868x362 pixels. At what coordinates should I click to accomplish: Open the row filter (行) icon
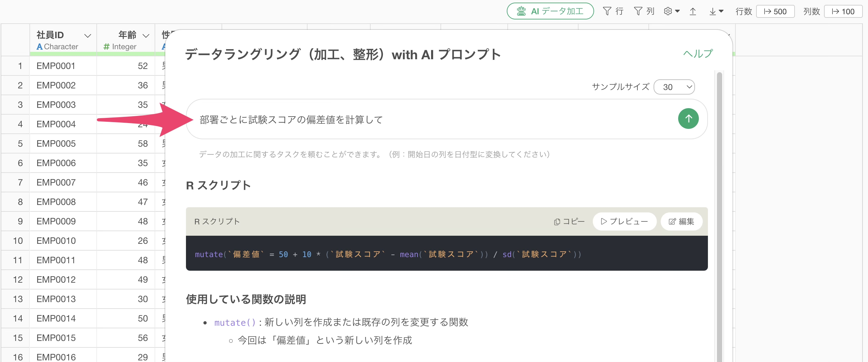[x=612, y=11]
